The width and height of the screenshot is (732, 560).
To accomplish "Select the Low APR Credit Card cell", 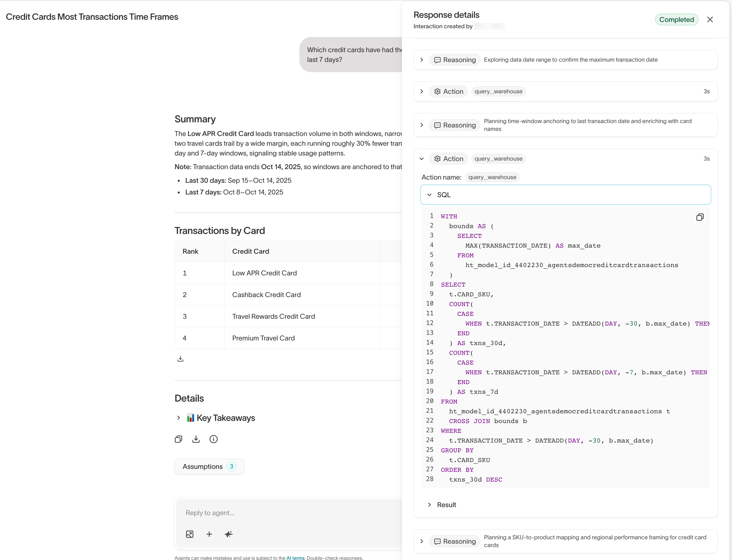I will (302, 273).
